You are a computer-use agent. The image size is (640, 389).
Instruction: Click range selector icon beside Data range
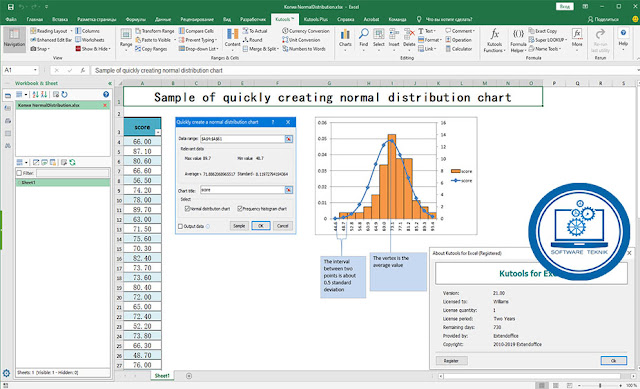click(x=289, y=139)
